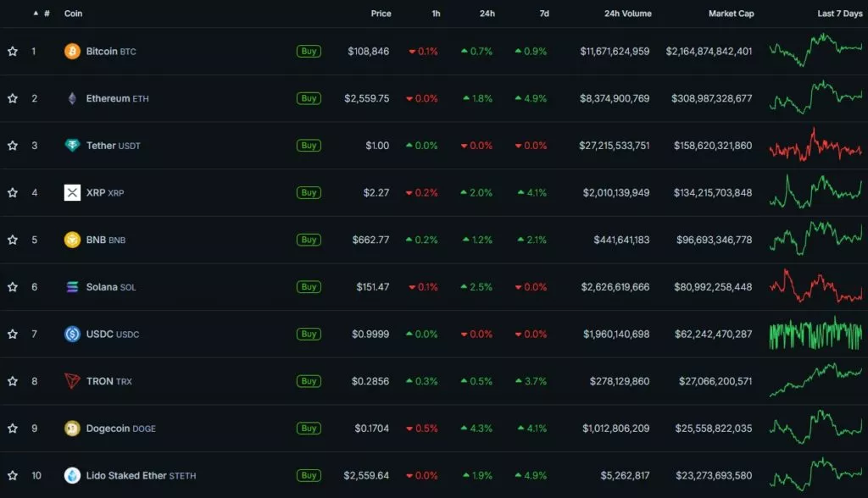Click the Bitcoin orange logo icon
Image resolution: width=868 pixels, height=498 pixels.
(x=72, y=52)
